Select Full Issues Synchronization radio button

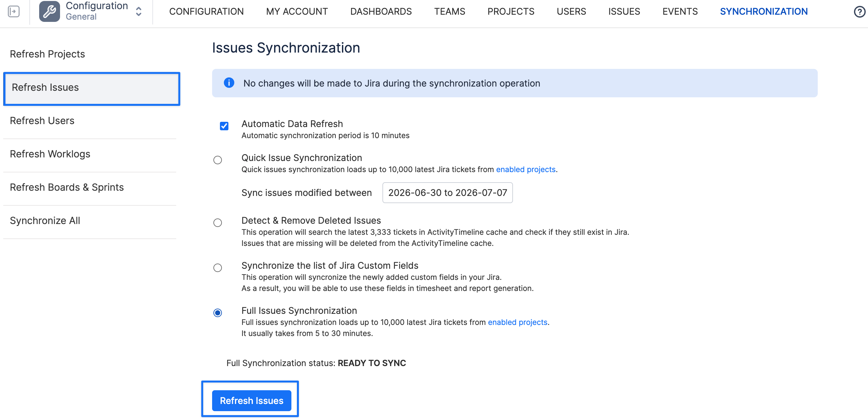[218, 313]
